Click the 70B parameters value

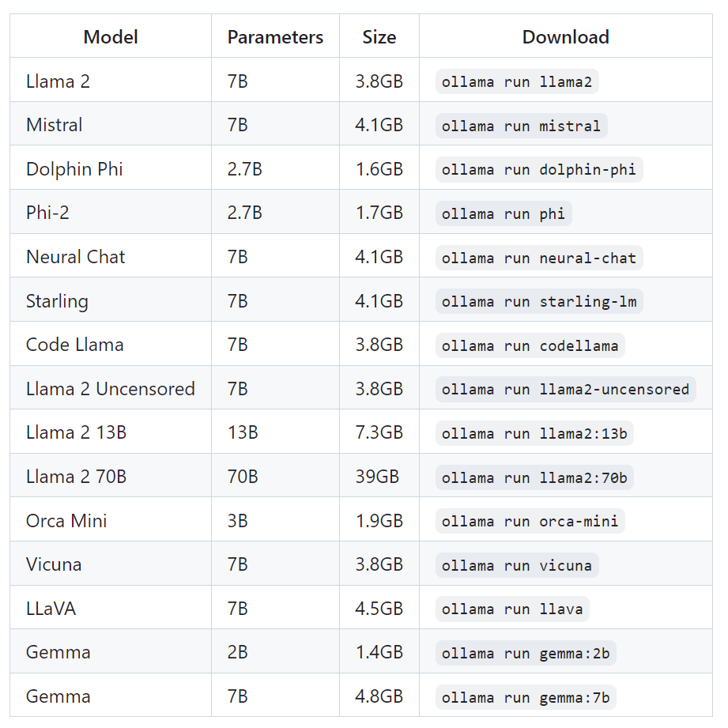point(243,477)
